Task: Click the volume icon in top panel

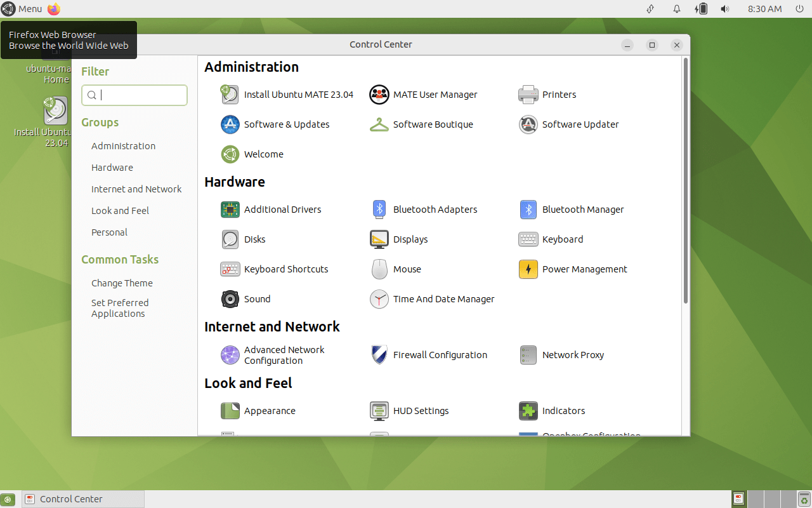Action: [725, 9]
